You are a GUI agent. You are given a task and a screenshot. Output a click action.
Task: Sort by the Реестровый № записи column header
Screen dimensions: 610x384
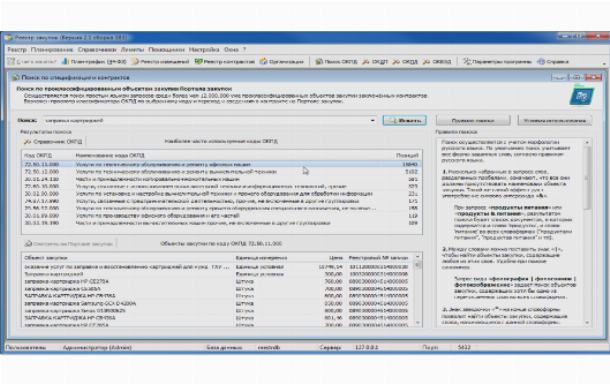click(378, 258)
